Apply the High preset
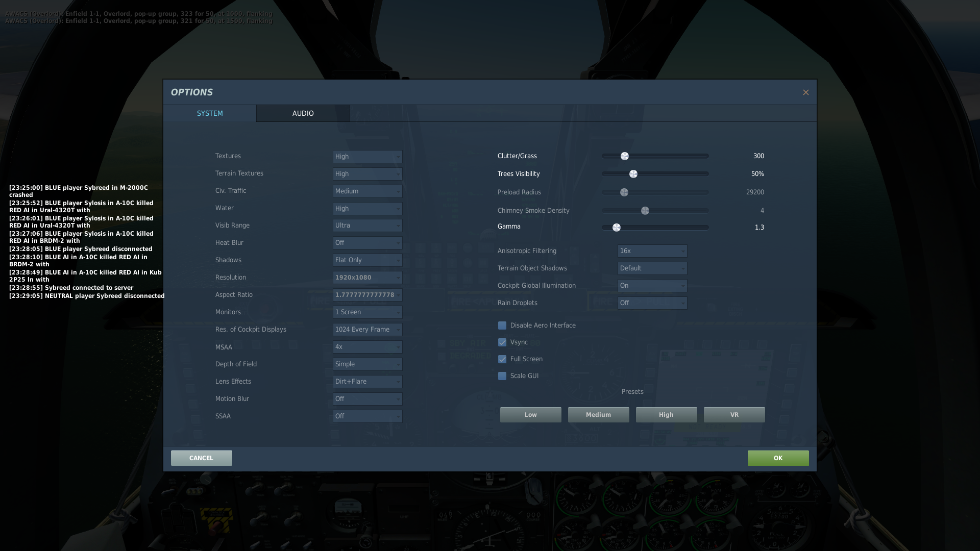 point(667,415)
